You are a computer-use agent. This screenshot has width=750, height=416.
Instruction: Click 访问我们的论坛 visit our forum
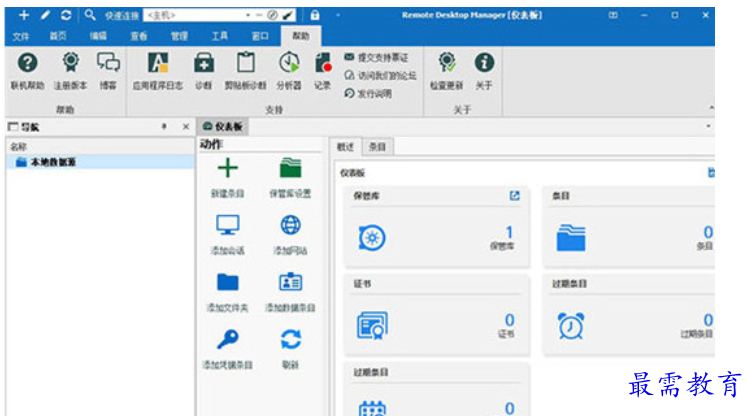pyautogui.click(x=380, y=76)
